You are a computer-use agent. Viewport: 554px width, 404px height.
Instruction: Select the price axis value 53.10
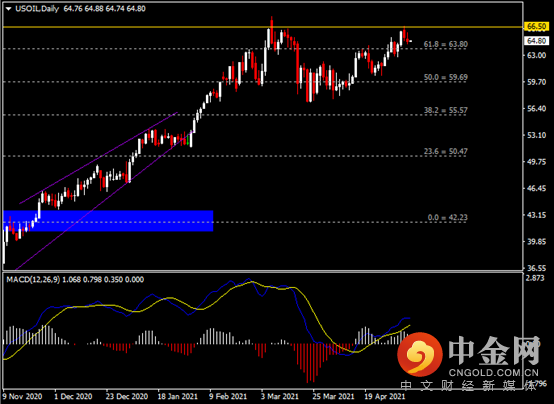tap(536, 135)
